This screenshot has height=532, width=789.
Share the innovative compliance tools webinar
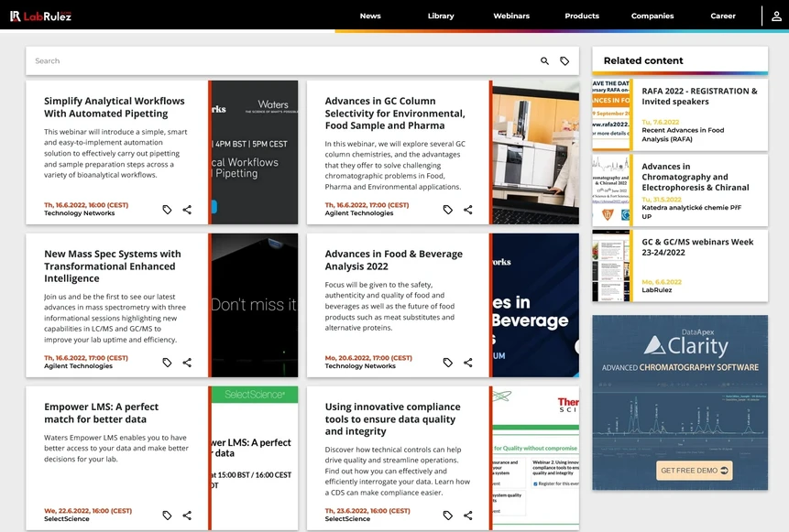468,516
